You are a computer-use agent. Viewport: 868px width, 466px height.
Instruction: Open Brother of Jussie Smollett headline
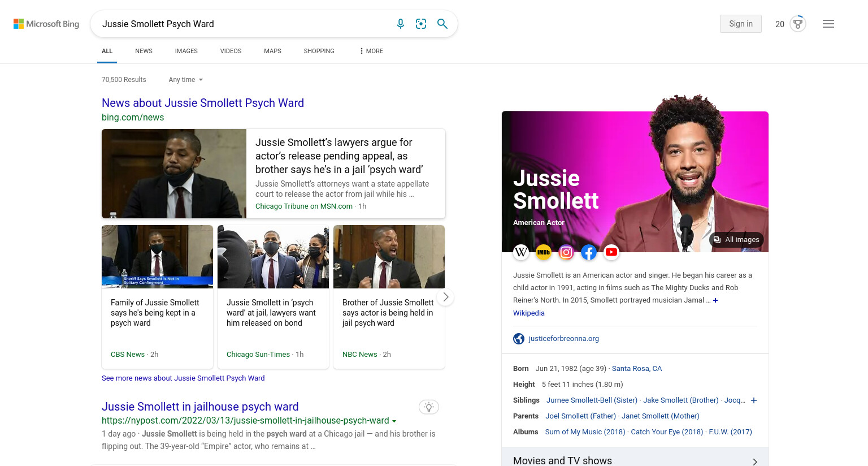click(388, 313)
